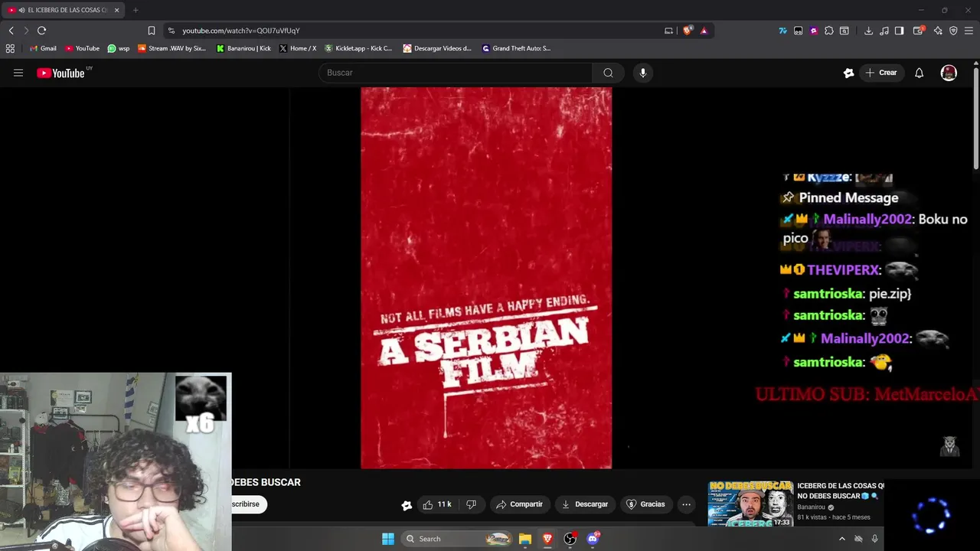Go to the YouTube home logo
980x551 pixels.
click(60, 73)
